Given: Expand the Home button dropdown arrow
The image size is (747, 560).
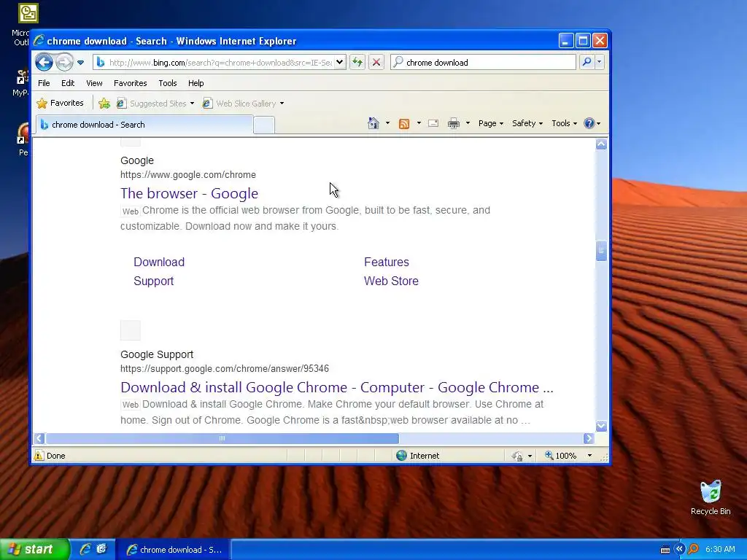Looking at the screenshot, I should (388, 123).
